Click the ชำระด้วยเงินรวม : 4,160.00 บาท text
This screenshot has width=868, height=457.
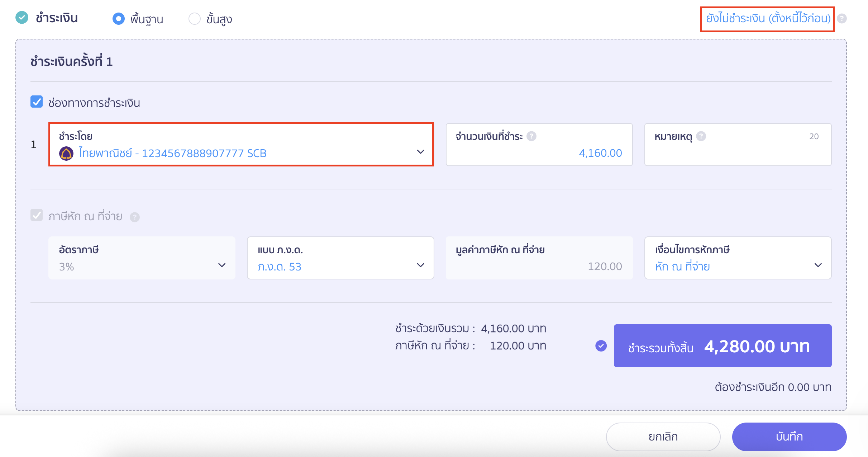471,329
